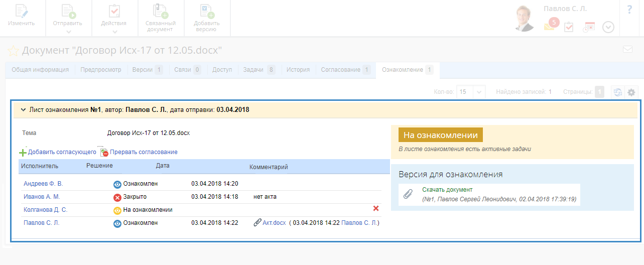This screenshot has width=644, height=265.
Task: Switch to the Доступ tab
Action: pos(222,70)
